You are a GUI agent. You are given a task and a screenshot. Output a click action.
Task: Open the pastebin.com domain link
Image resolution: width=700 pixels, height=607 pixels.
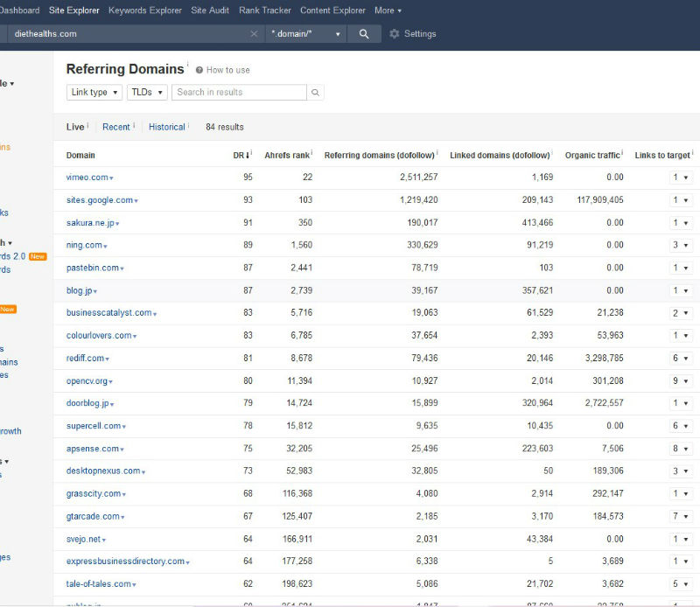[93, 269]
